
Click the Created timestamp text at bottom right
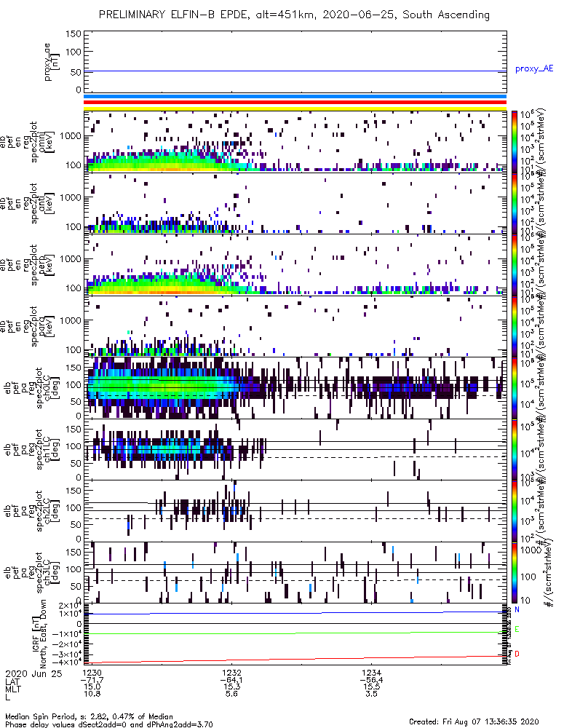pyautogui.click(x=474, y=721)
